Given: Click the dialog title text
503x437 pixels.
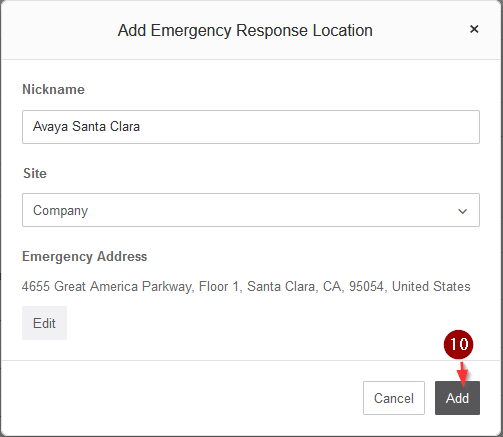Looking at the screenshot, I should coord(245,30).
